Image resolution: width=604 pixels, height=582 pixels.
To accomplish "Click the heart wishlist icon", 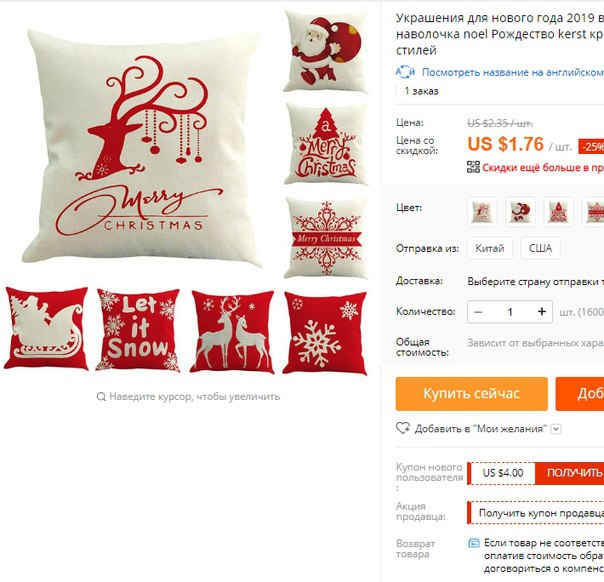I will point(403,428).
